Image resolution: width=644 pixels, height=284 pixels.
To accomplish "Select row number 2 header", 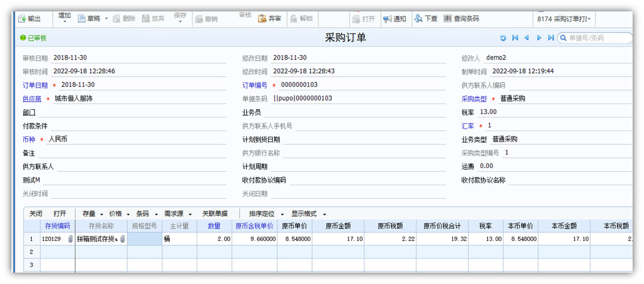I will coord(31,252).
